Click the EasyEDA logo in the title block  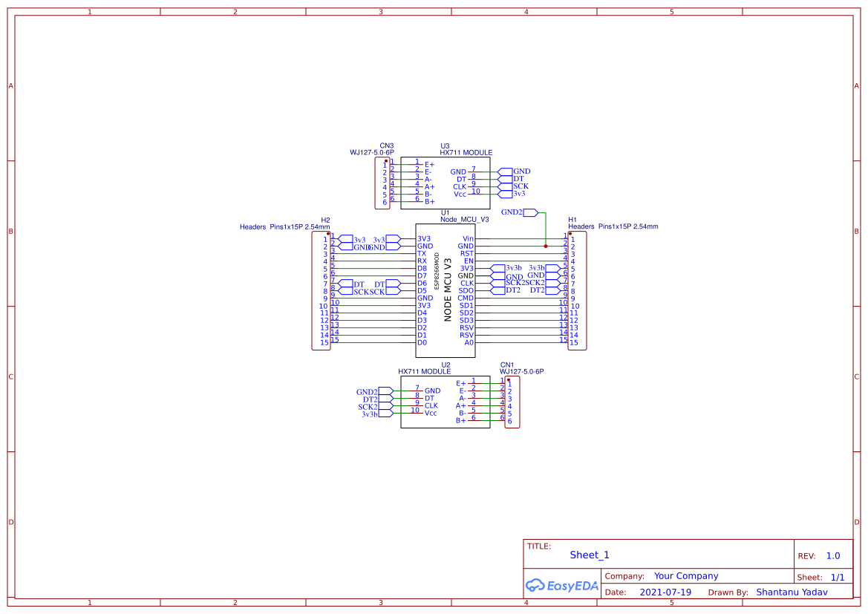[x=562, y=586]
